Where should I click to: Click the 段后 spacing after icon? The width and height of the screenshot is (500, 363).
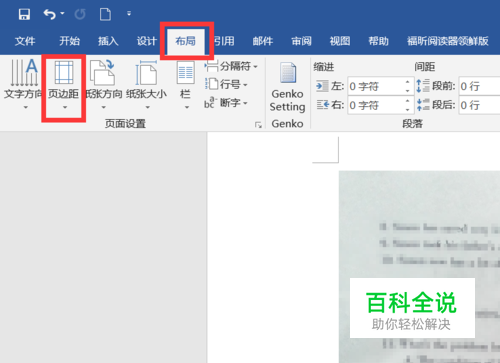[423, 105]
